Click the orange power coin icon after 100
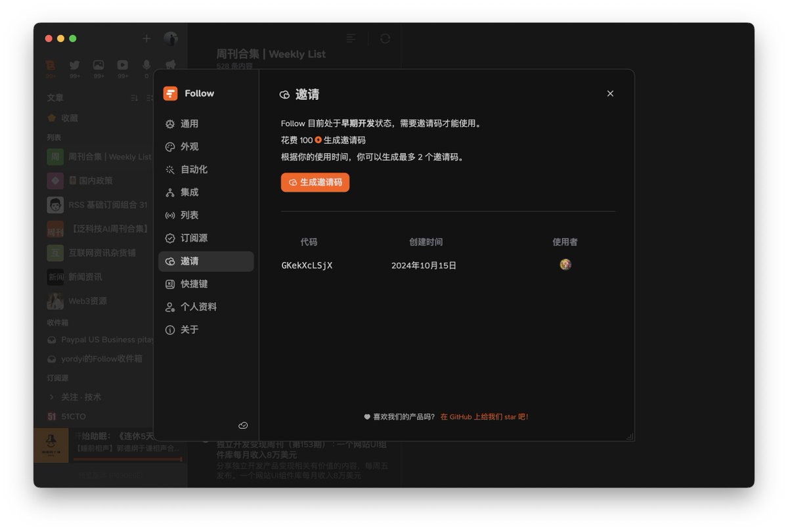 (318, 140)
